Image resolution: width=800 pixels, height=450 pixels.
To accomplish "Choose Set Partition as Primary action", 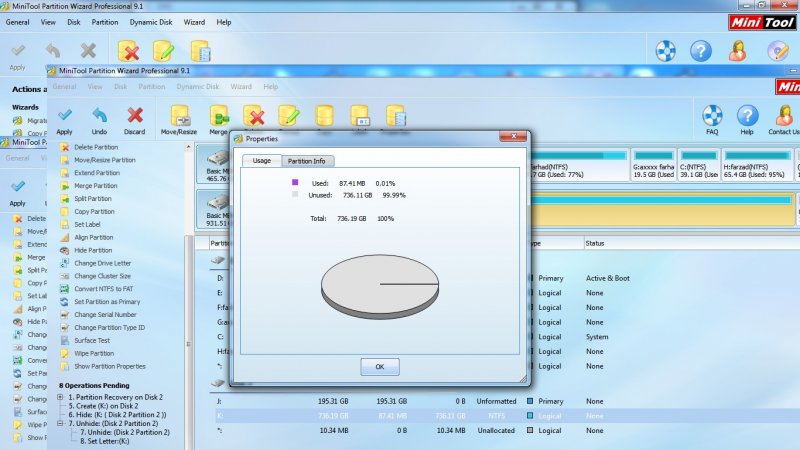I will point(107,302).
